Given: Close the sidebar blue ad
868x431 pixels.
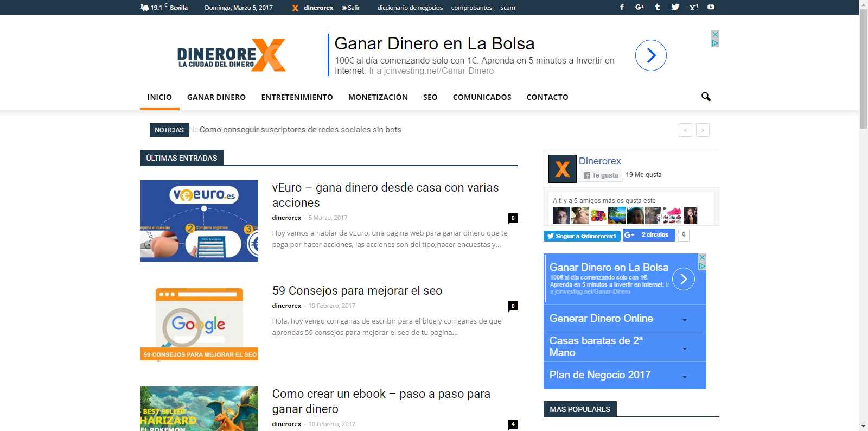Looking at the screenshot, I should pyautogui.click(x=702, y=257).
